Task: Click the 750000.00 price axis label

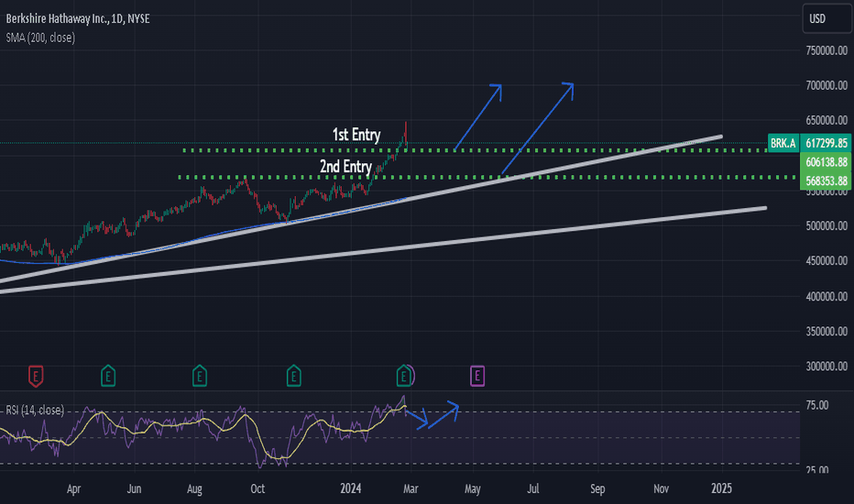Action: coord(827,50)
